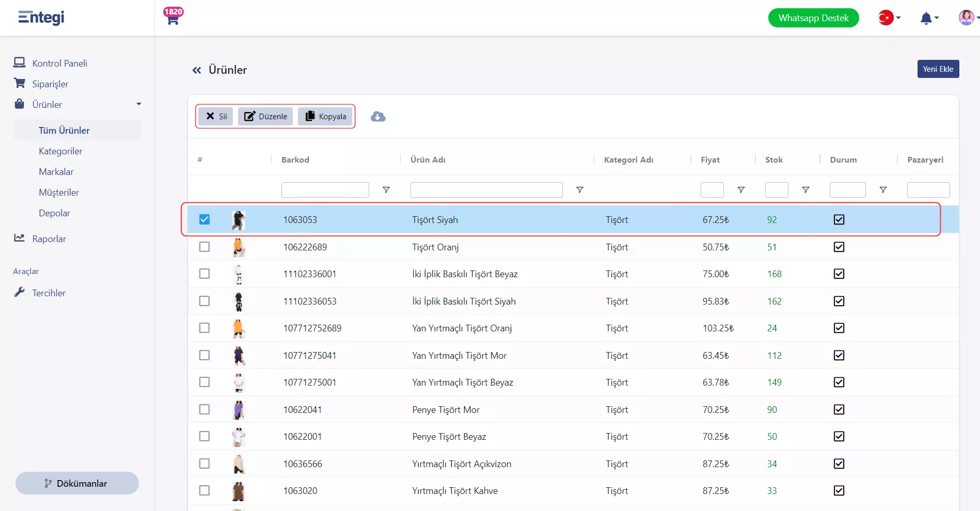
Task: Click the Kopyala copy button
Action: (x=325, y=117)
